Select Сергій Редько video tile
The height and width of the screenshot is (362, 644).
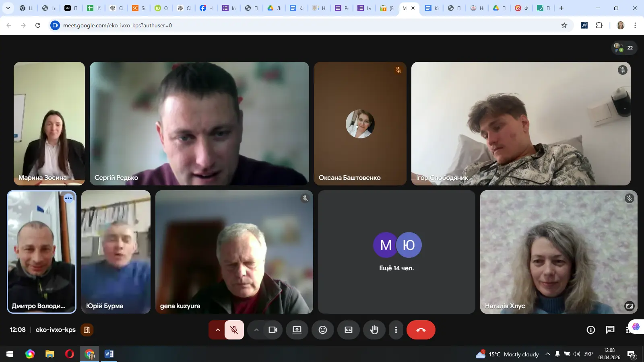[199, 123]
